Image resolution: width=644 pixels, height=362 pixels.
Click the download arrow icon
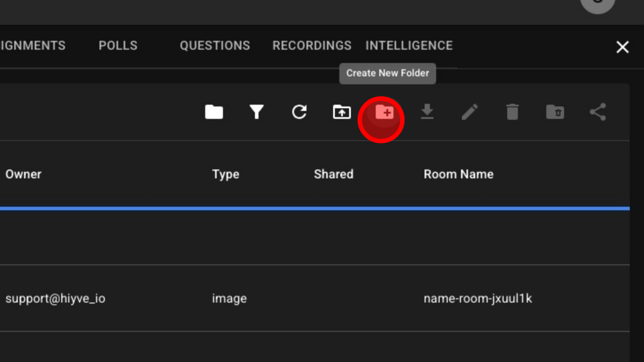427,112
